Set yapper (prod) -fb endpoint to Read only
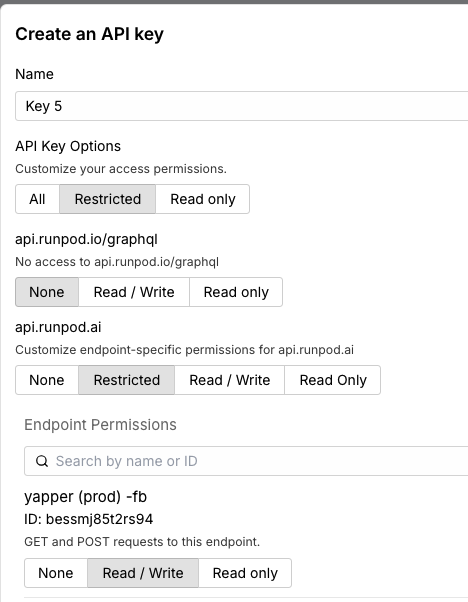468x602 pixels. [245, 573]
